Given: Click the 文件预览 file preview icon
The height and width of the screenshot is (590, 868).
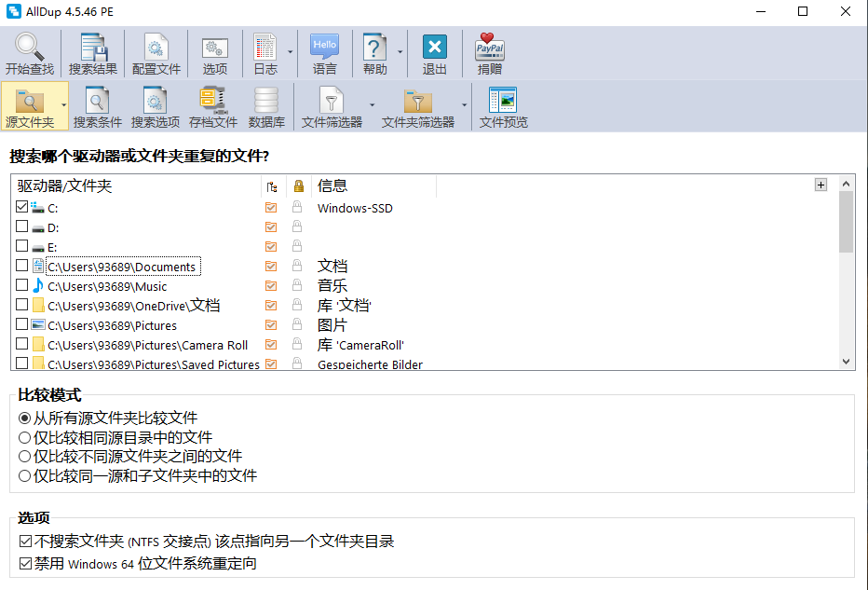Looking at the screenshot, I should (502, 106).
